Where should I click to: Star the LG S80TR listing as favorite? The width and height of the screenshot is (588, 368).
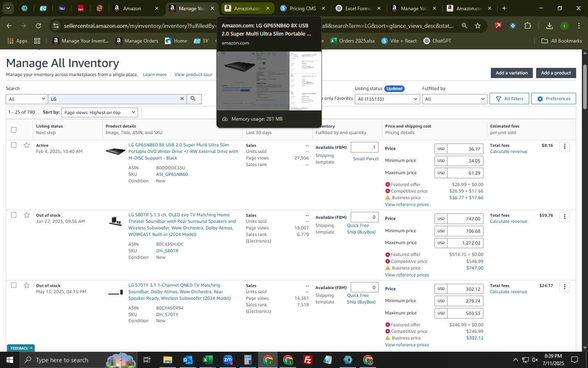tap(27, 215)
